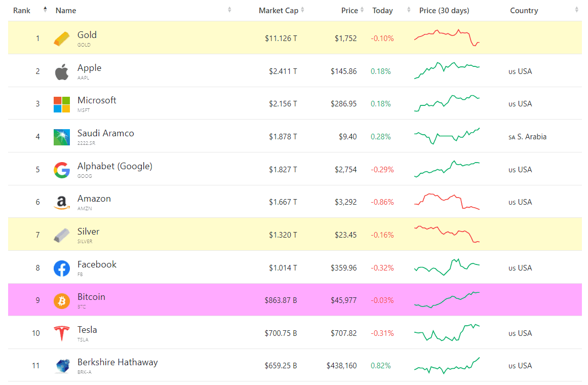This screenshot has width=588, height=385.
Task: Click Bitcoin price $45,977
Action: click(343, 300)
